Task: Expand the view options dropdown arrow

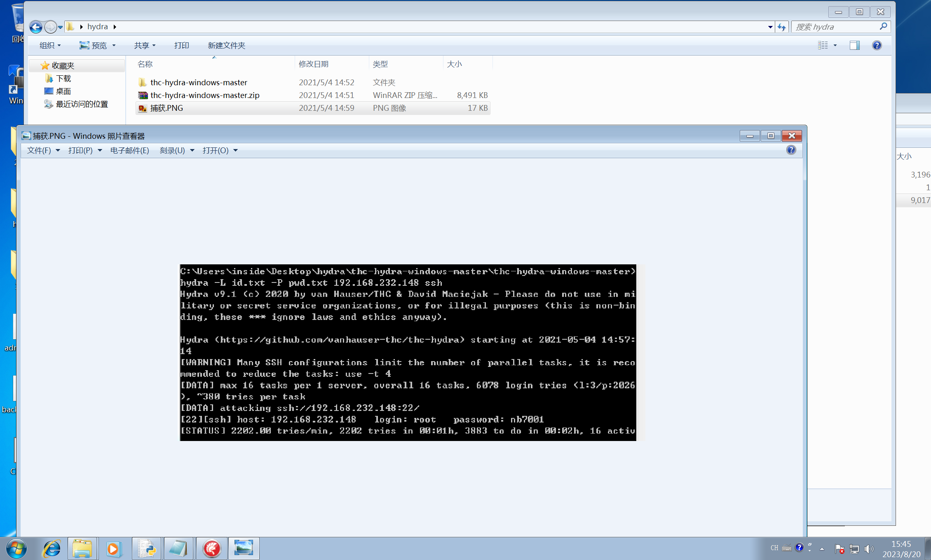Action: pos(835,45)
